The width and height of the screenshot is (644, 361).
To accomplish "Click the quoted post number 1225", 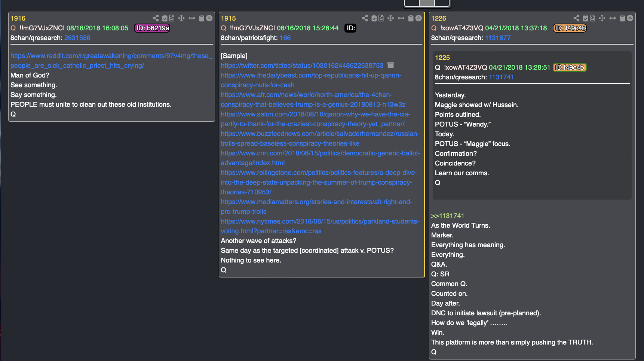I will 442,58.
